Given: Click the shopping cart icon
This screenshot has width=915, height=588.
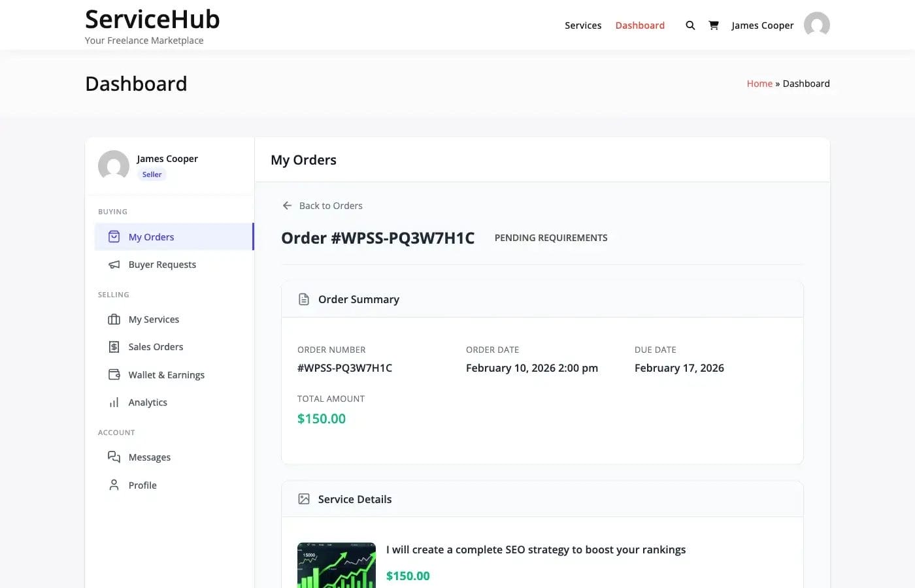Looking at the screenshot, I should (714, 25).
